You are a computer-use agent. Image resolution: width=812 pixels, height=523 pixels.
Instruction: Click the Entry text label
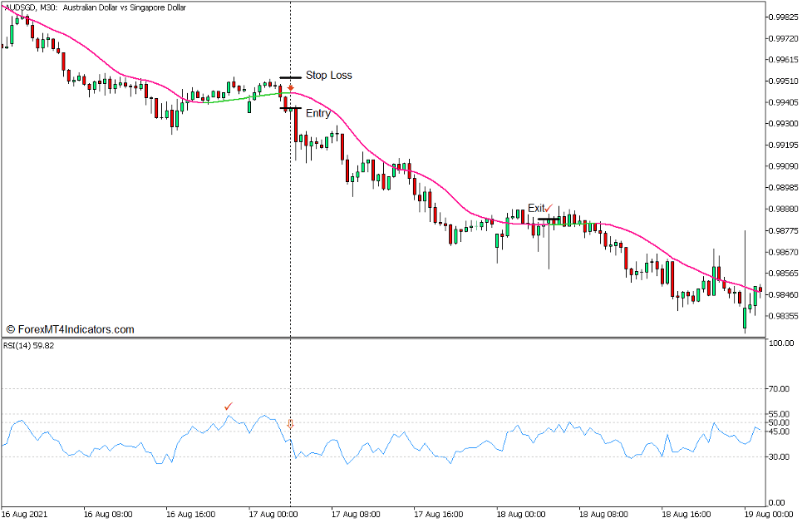317,114
